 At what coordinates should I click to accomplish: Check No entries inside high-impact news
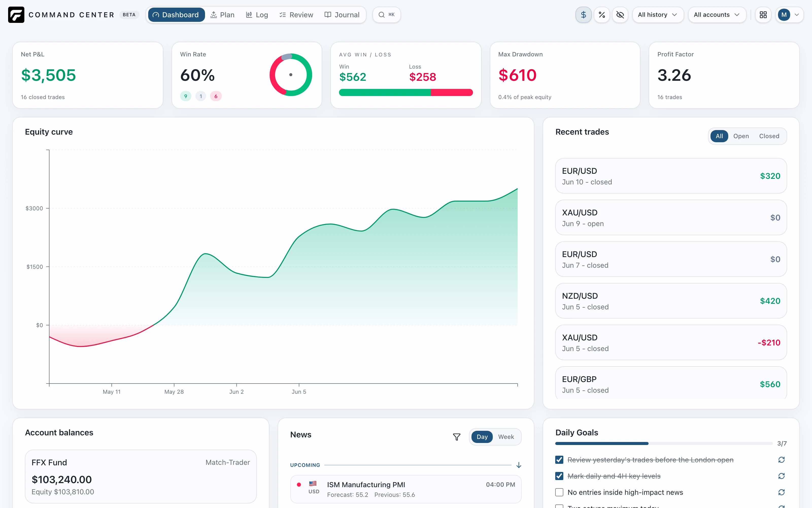click(559, 492)
